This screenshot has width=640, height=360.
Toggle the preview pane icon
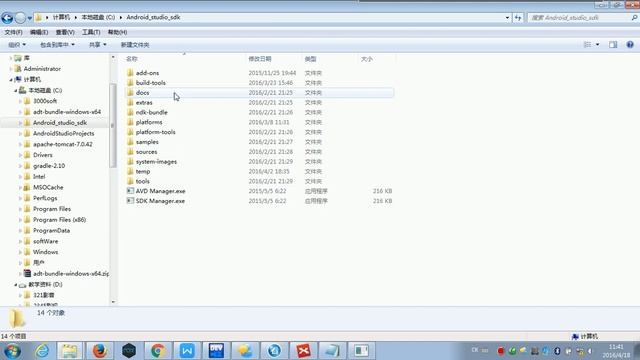(x=613, y=44)
